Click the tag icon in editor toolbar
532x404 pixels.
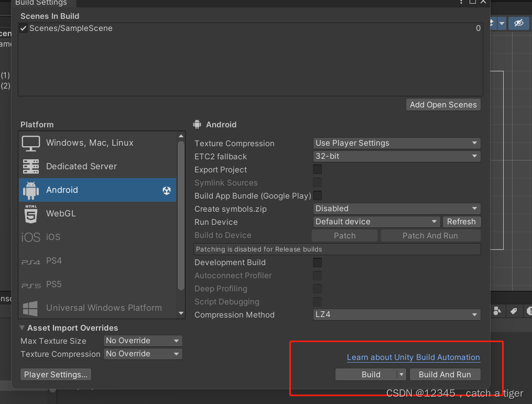tap(514, 311)
